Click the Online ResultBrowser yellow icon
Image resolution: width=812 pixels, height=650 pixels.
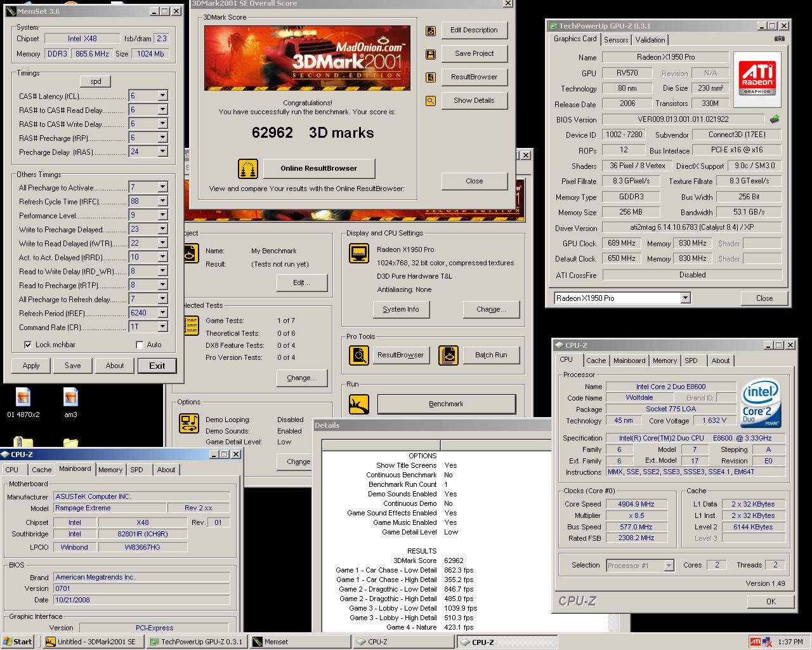(248, 168)
